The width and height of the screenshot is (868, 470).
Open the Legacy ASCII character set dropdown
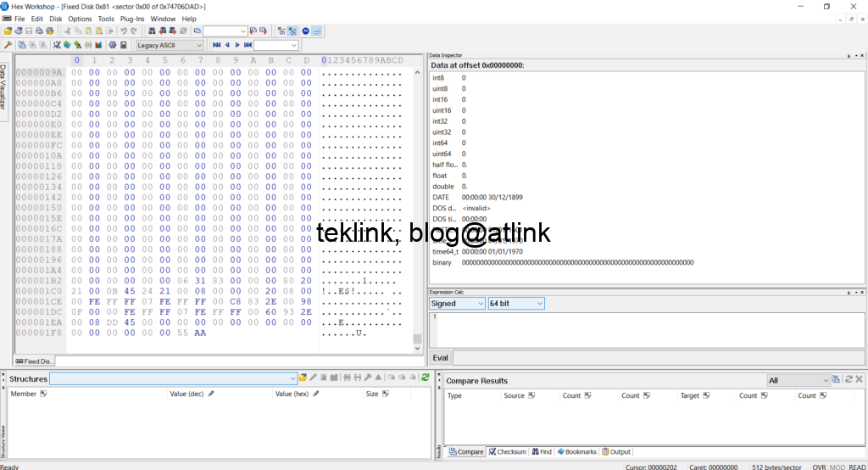(170, 46)
